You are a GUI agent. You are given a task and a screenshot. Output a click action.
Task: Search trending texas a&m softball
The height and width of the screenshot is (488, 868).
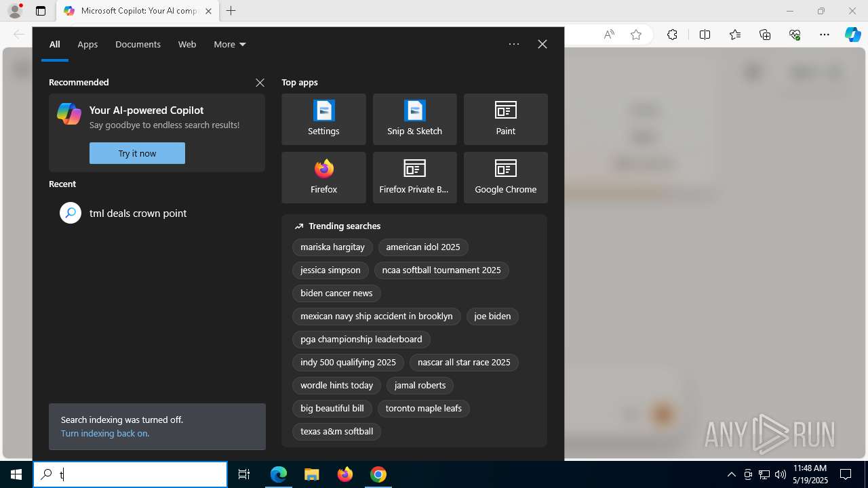coord(337,432)
